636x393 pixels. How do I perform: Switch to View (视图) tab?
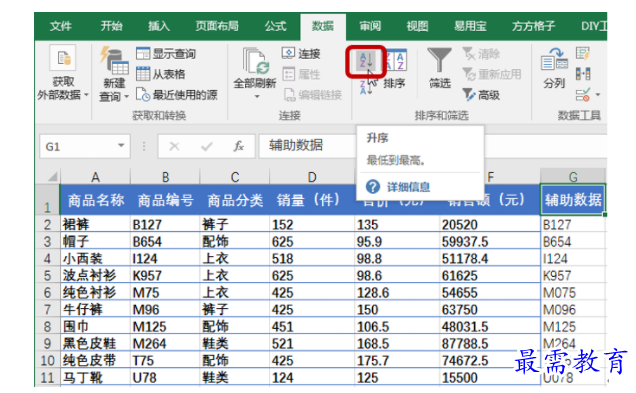point(417,26)
